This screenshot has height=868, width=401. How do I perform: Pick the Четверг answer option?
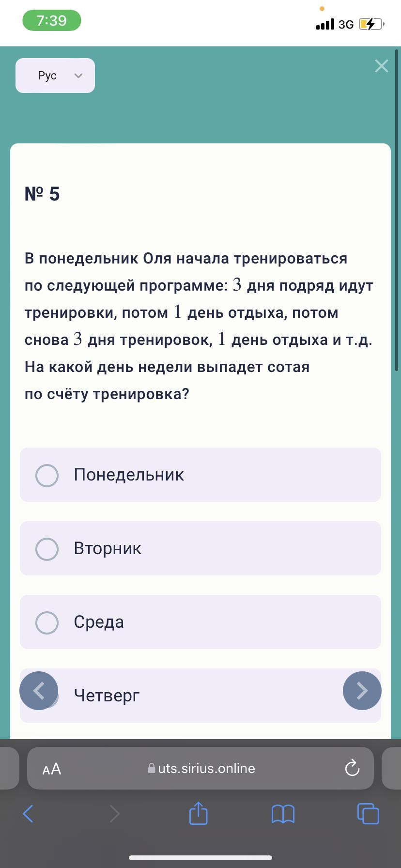pyautogui.click(x=200, y=696)
